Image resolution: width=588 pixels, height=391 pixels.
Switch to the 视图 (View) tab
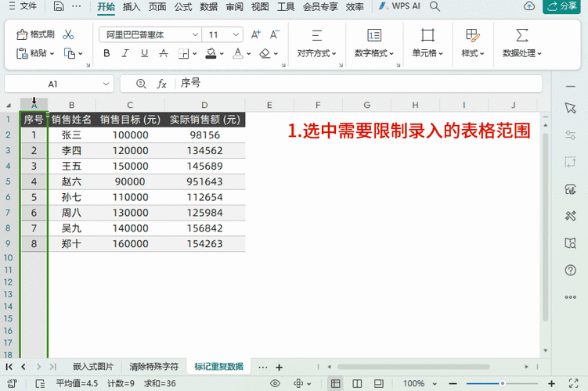pyautogui.click(x=260, y=6)
